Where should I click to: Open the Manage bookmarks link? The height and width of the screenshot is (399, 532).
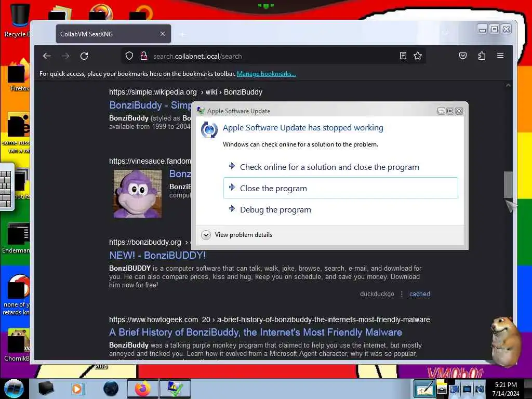pyautogui.click(x=267, y=74)
